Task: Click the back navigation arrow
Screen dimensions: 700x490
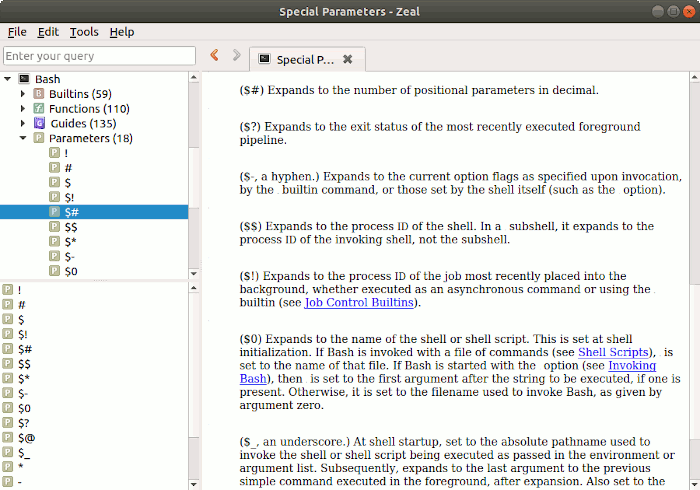Action: 214,55
